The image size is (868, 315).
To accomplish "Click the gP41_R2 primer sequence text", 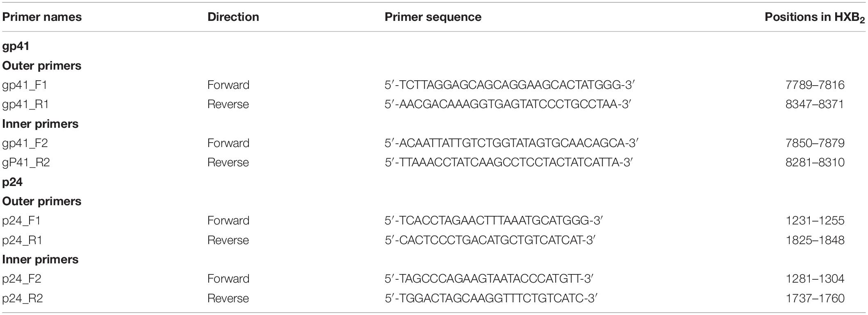I will point(509,163).
